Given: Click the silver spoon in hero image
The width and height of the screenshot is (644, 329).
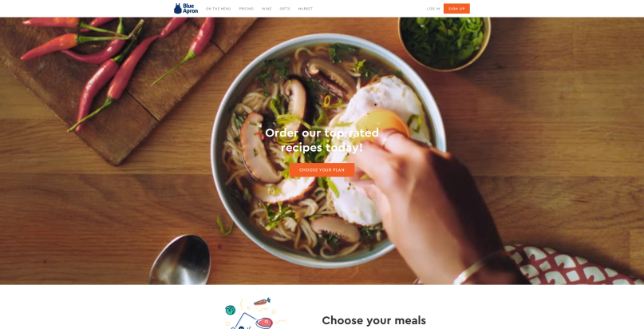Looking at the screenshot, I should (x=180, y=260).
